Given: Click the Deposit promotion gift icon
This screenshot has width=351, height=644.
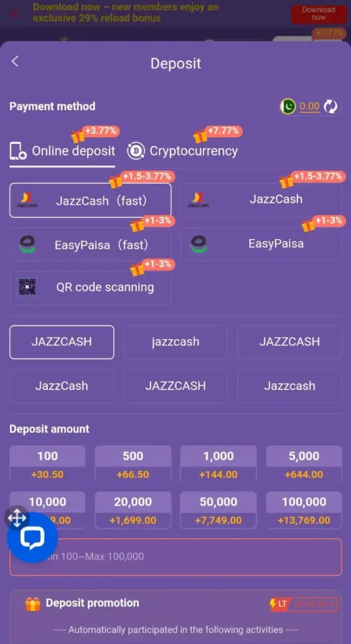Looking at the screenshot, I should tap(33, 604).
